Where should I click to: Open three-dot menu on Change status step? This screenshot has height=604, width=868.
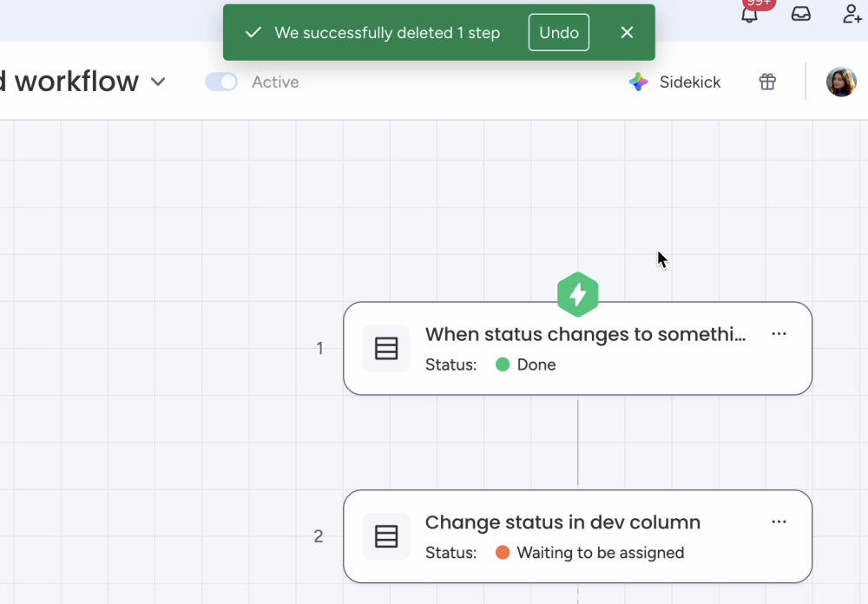point(779,522)
